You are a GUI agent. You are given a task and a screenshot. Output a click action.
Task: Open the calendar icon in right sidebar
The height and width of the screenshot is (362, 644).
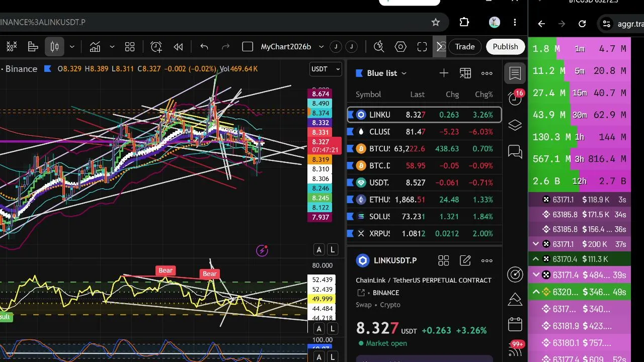515,324
